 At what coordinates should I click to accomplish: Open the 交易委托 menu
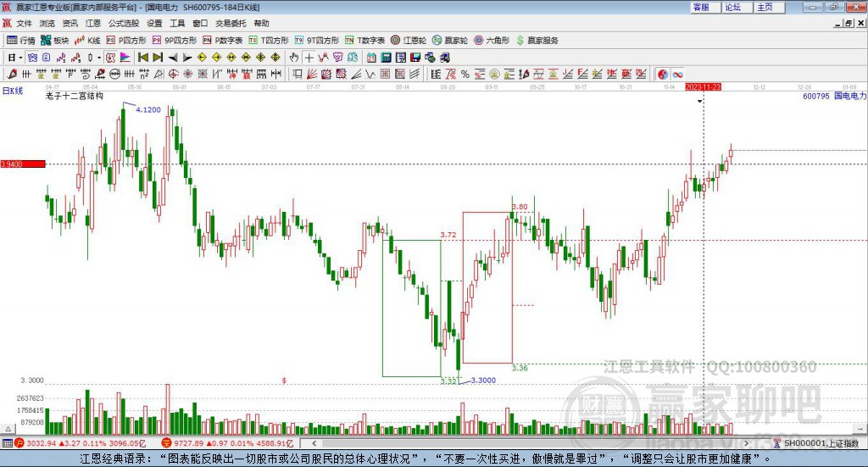(231, 23)
